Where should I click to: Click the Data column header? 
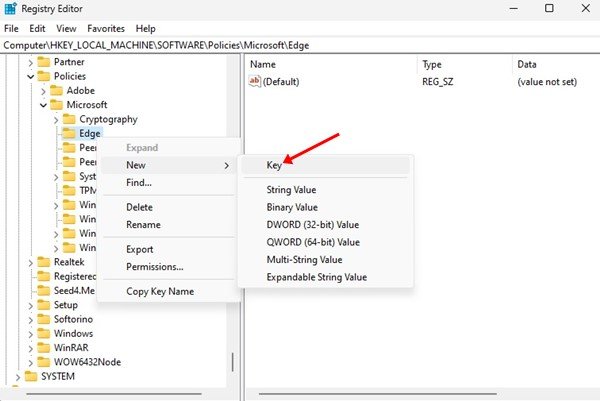(556, 64)
